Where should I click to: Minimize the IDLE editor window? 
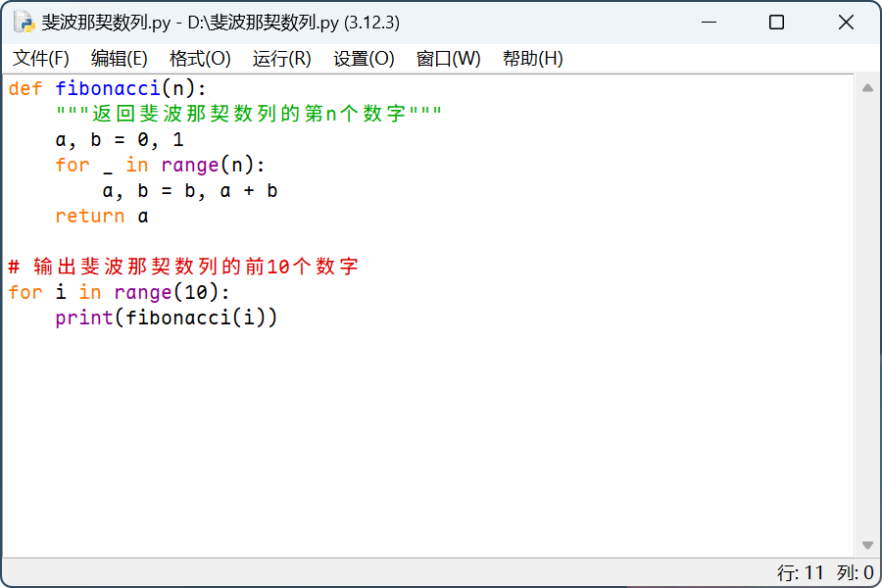click(x=709, y=23)
